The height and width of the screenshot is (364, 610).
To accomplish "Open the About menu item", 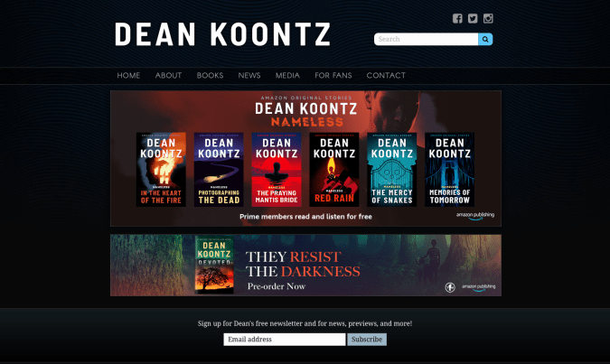I will [168, 76].
